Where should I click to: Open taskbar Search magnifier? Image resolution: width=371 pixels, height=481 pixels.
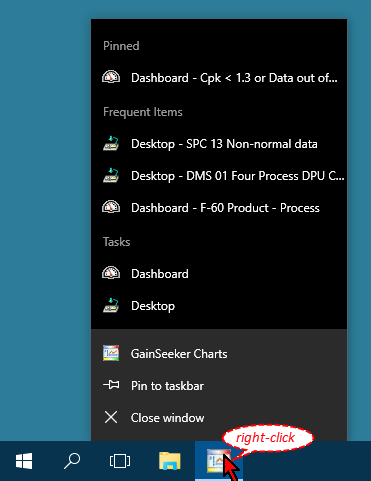(72, 461)
